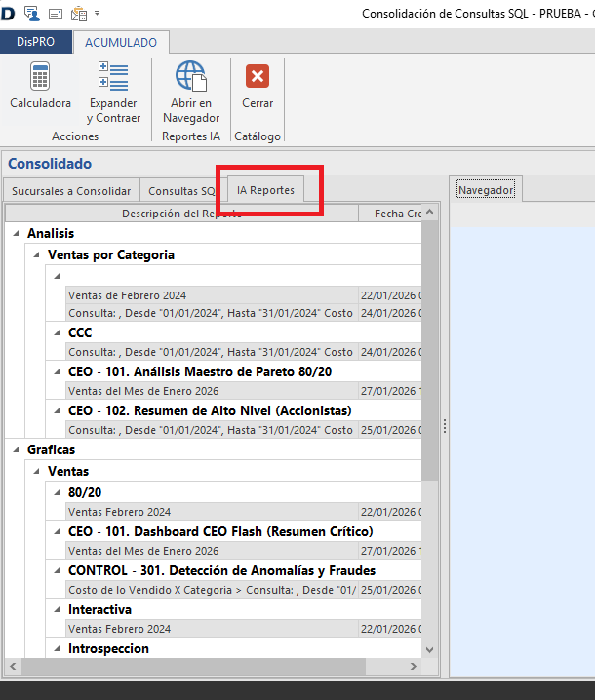Click the card quick-access toolbar icon

(56, 15)
